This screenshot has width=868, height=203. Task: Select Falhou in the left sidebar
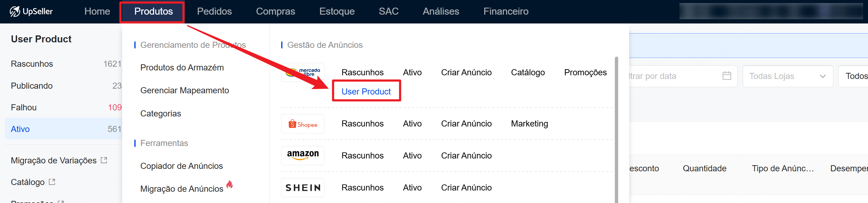(x=24, y=107)
